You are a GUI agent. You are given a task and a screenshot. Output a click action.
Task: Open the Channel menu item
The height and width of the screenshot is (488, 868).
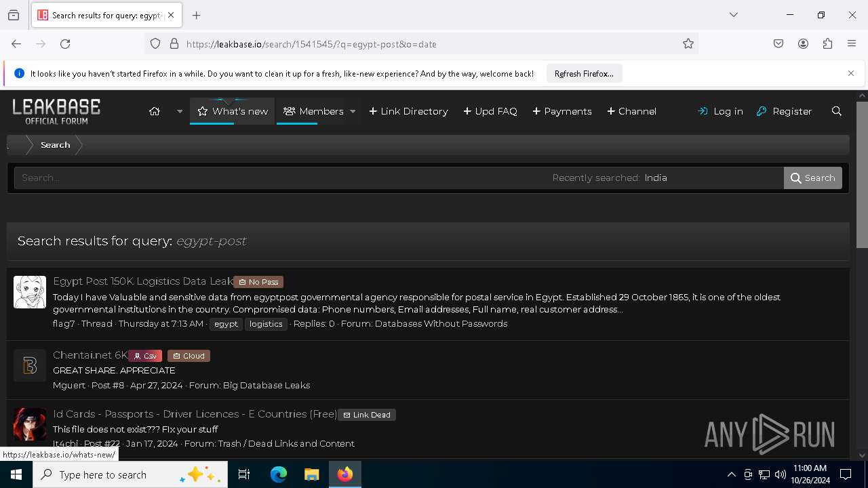tap(631, 111)
